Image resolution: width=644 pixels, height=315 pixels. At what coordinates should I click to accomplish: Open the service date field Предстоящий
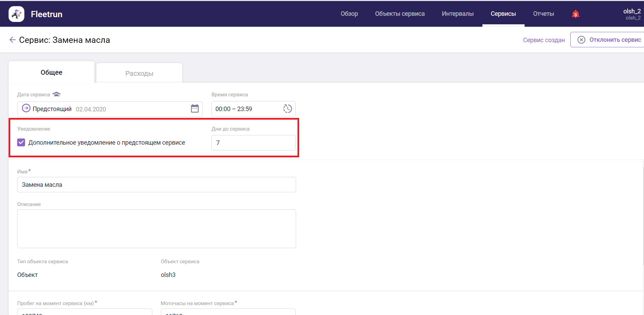pos(103,109)
